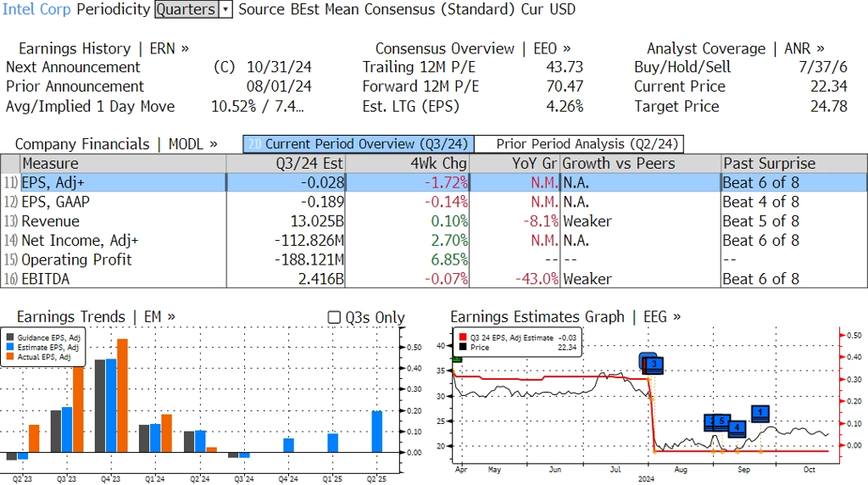Open the Intel Corp security link
The height and width of the screenshot is (485, 868).
coord(36,9)
